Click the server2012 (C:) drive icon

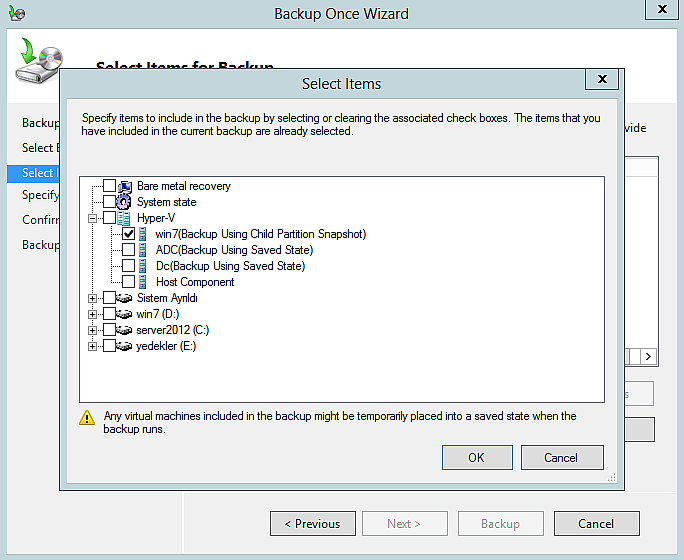coord(124,330)
